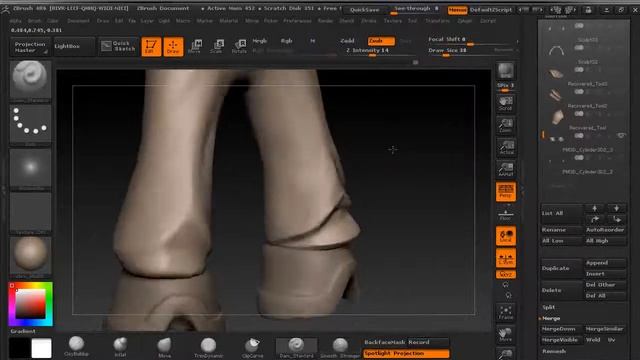Click the Actual size button
640x360 pixels.
tap(506, 147)
